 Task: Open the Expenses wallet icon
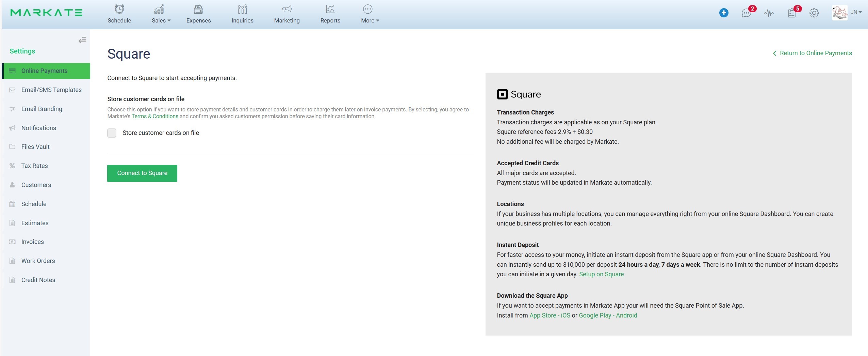coord(198,9)
